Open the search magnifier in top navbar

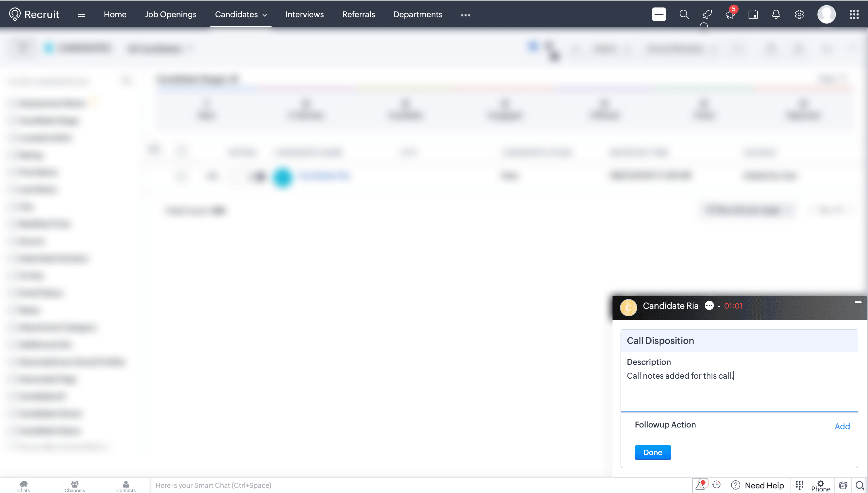(684, 14)
